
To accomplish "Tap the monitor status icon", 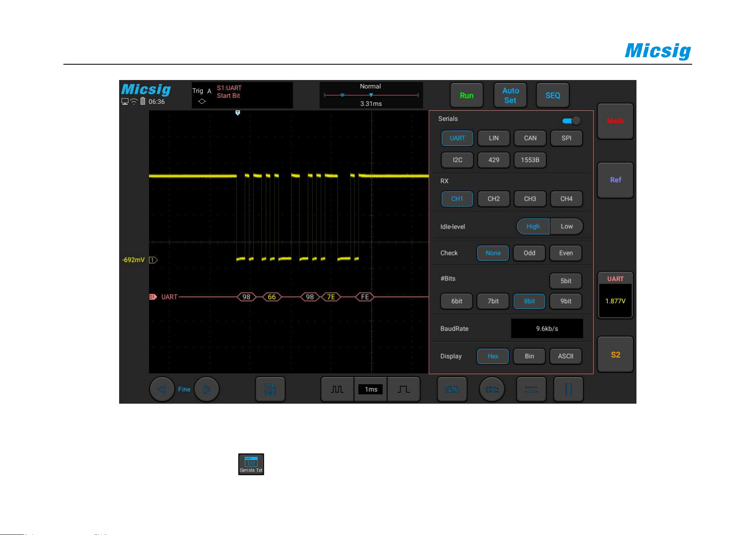I will tap(125, 102).
